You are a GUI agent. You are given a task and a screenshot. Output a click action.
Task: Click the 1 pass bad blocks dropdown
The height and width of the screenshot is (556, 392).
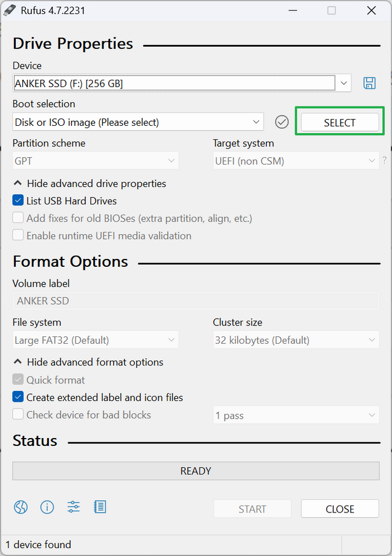point(296,415)
